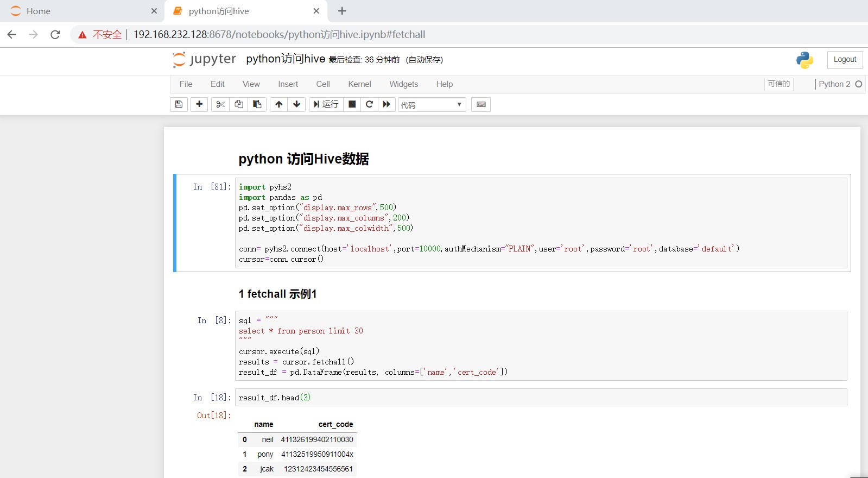
Task: Click the 不安全 security warning icon
Action: [83, 35]
